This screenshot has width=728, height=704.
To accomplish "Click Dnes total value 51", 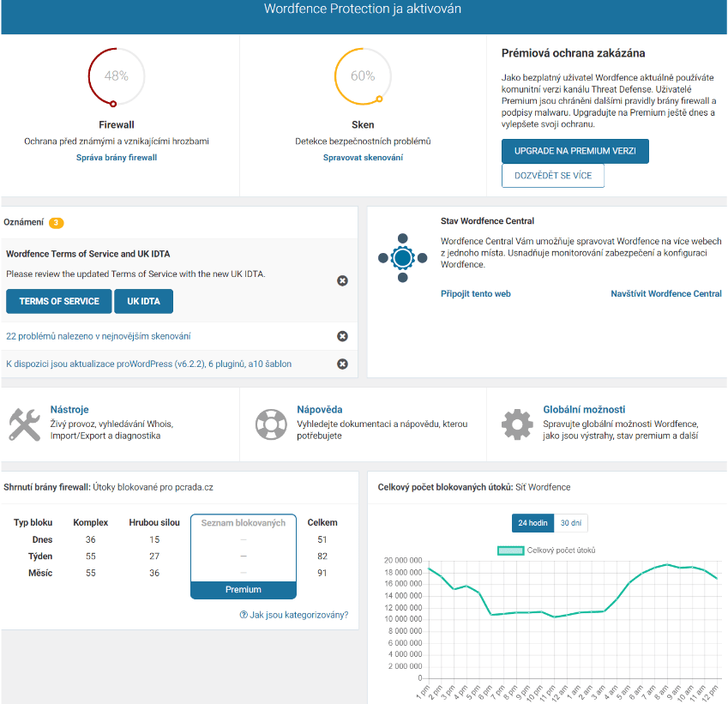I will click(x=322, y=539).
